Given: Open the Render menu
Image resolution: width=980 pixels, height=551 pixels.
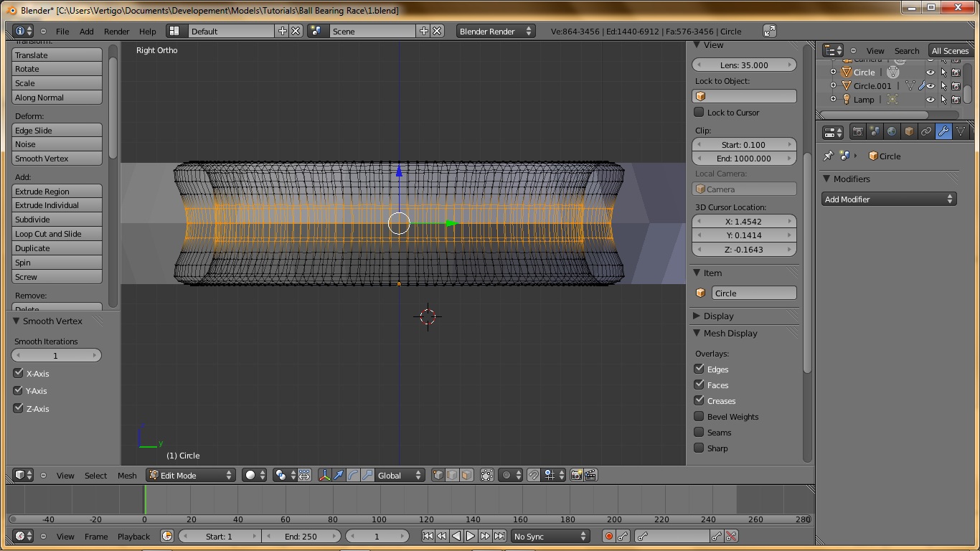Looking at the screenshot, I should [117, 32].
